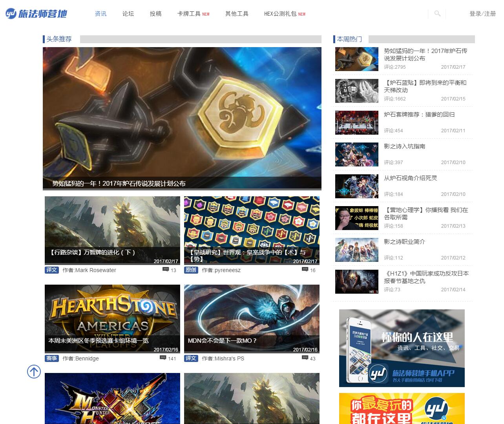
Task: Click the scroll-to-top arrow icon
Action: [x=34, y=371]
